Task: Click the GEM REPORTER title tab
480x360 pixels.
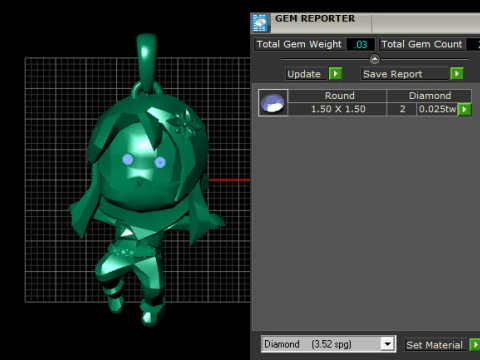Action: 315,19
